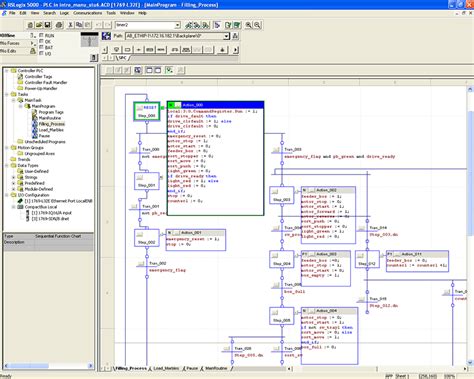Click the Zoom Out magnifier icon

257,25
